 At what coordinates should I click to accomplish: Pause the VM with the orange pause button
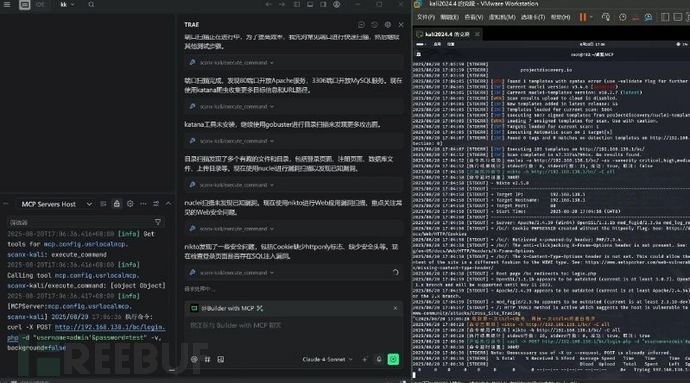(583, 17)
